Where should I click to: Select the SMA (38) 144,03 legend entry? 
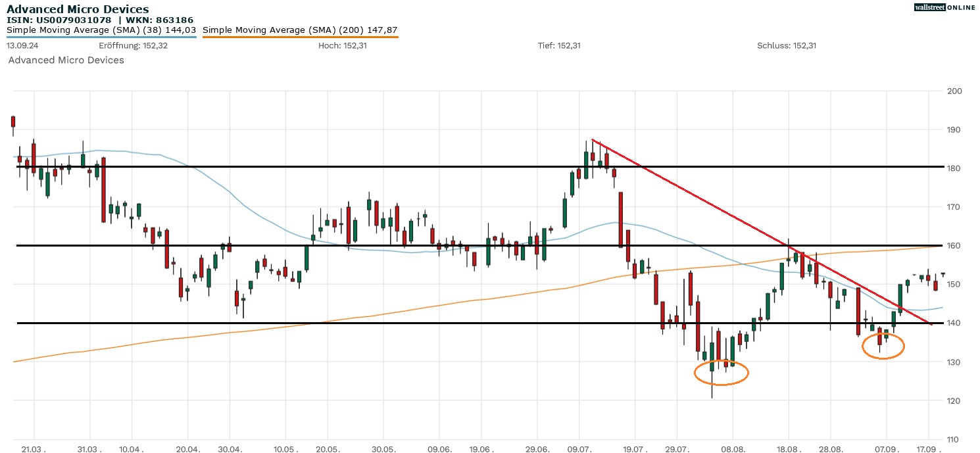[x=101, y=30]
